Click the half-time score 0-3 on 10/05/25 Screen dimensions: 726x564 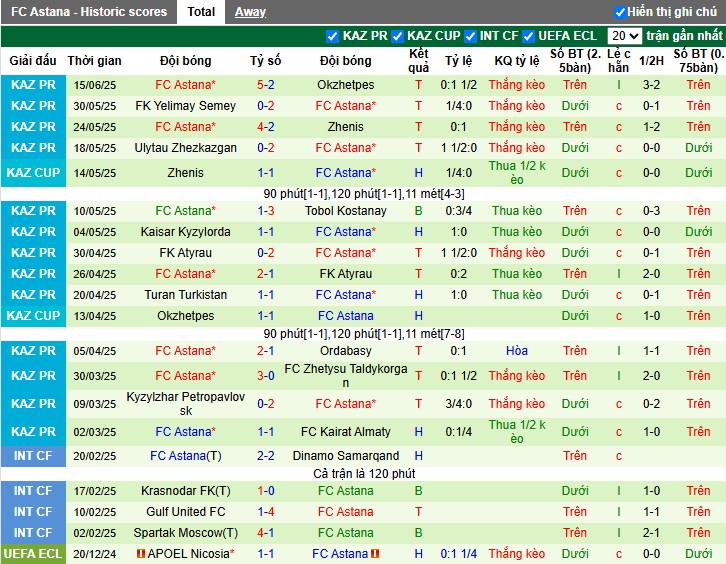coord(651,211)
